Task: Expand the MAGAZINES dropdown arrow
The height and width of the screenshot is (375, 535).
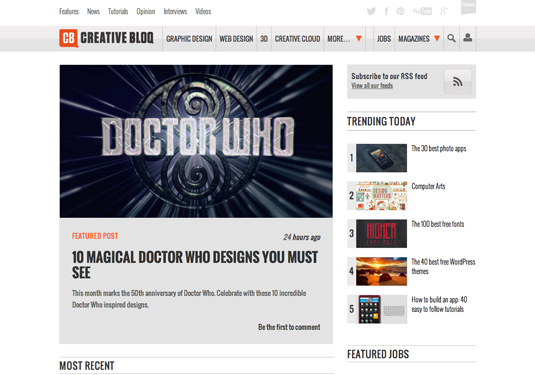Action: 437,38
